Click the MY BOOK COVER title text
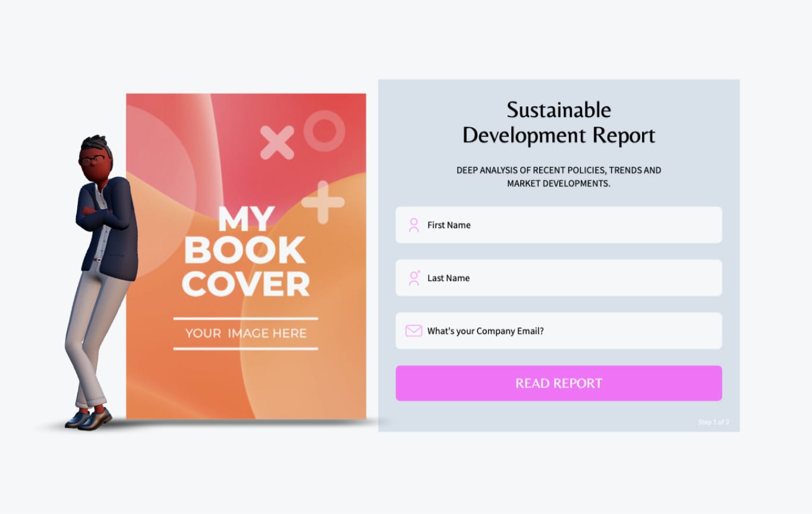Viewport: 812px width, 514px height. (x=246, y=251)
